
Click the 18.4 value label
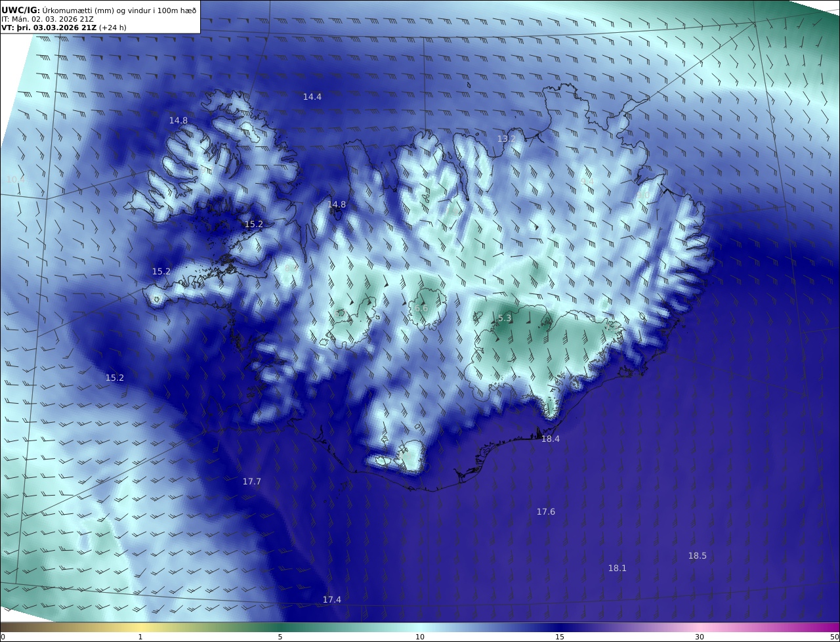click(x=551, y=439)
